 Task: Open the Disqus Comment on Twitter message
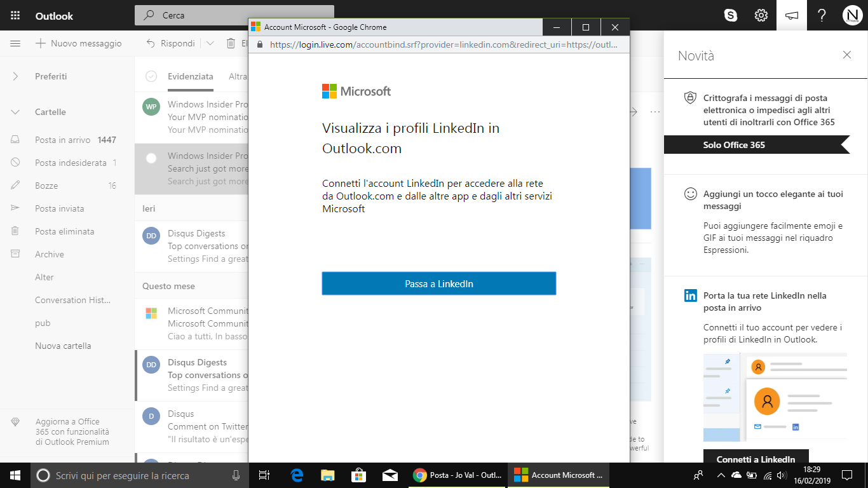point(191,426)
